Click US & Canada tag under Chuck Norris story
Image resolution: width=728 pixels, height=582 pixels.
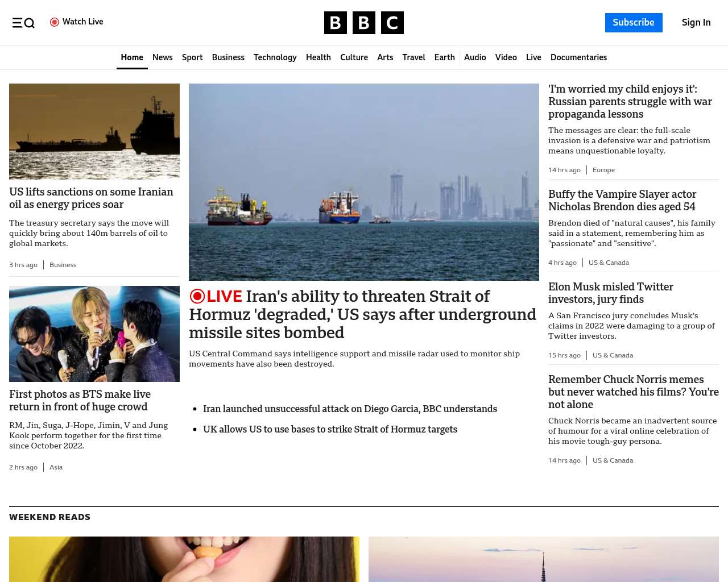(x=613, y=460)
